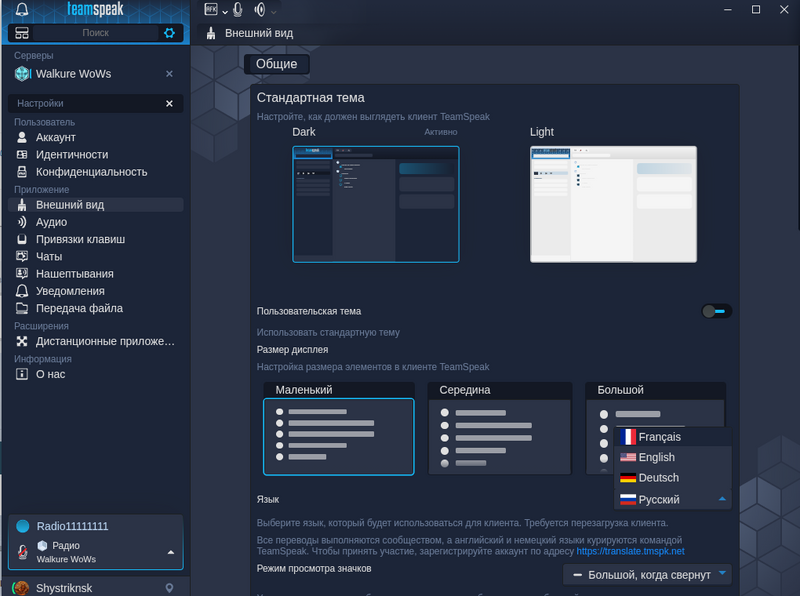The image size is (800, 596).
Task: Click the Размер дисплея label
Action: click(x=292, y=350)
